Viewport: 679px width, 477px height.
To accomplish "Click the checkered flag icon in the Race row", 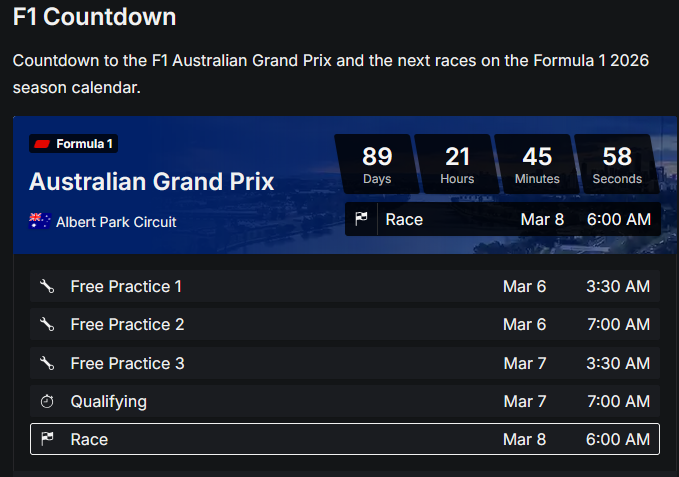I will click(47, 439).
